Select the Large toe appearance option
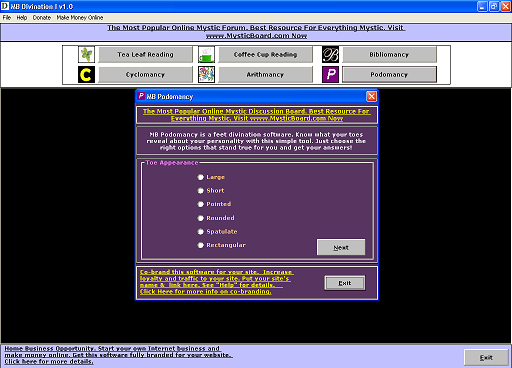 coord(211,177)
